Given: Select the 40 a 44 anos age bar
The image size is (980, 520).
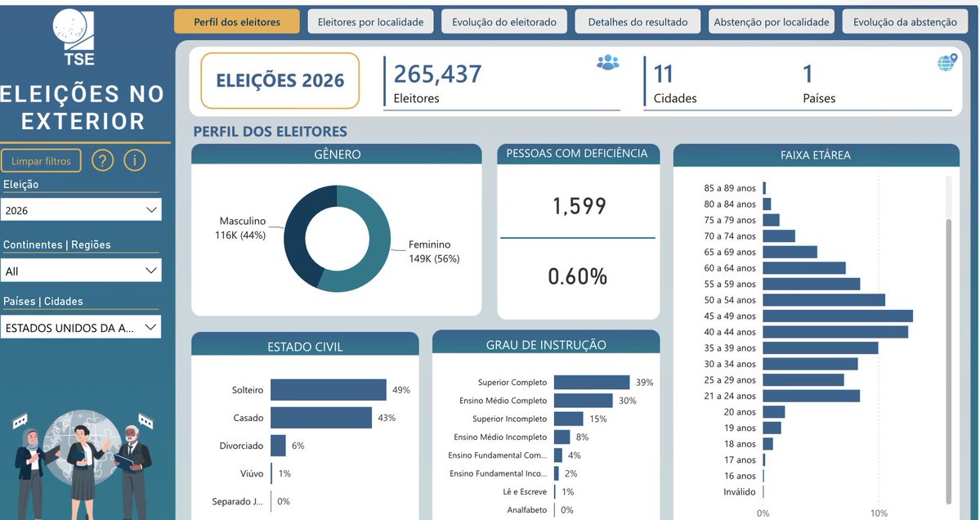Looking at the screenshot, I should tap(835, 332).
